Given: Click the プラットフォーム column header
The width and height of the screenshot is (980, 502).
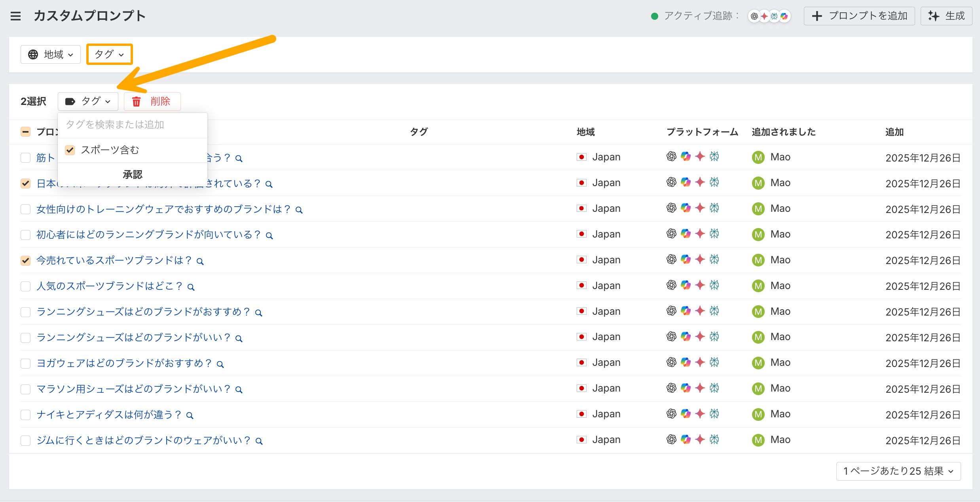Looking at the screenshot, I should tap(702, 132).
